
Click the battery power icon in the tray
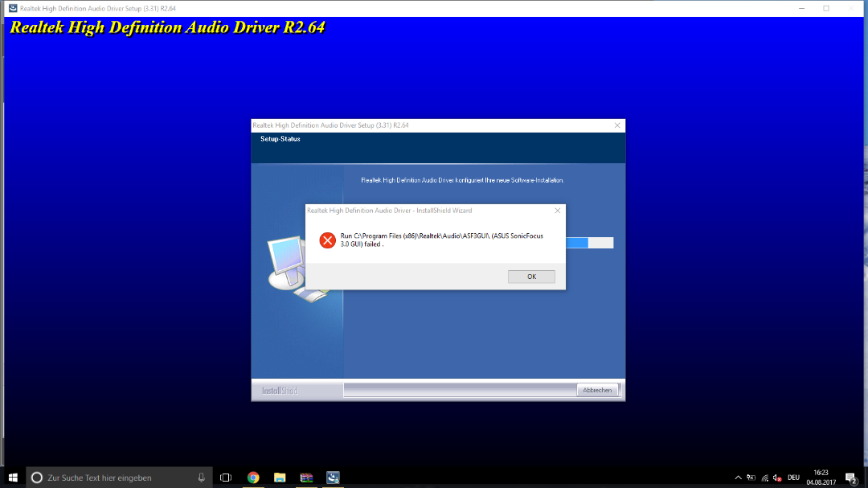[751, 478]
